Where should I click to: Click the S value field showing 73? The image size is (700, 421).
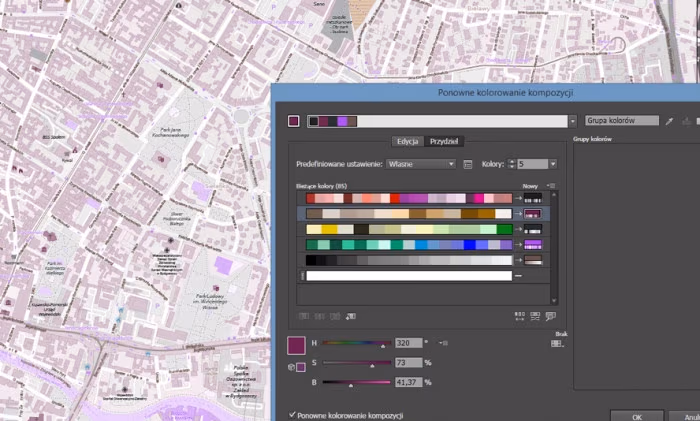(x=408, y=363)
